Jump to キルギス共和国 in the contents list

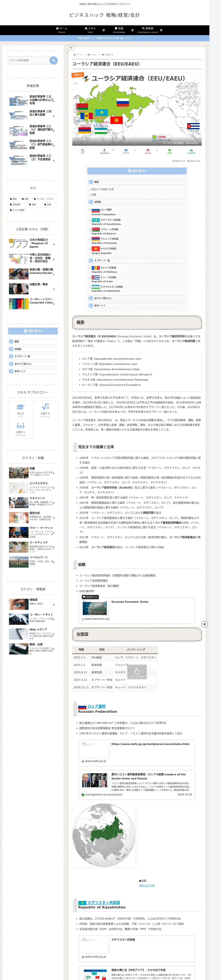pos(104,251)
